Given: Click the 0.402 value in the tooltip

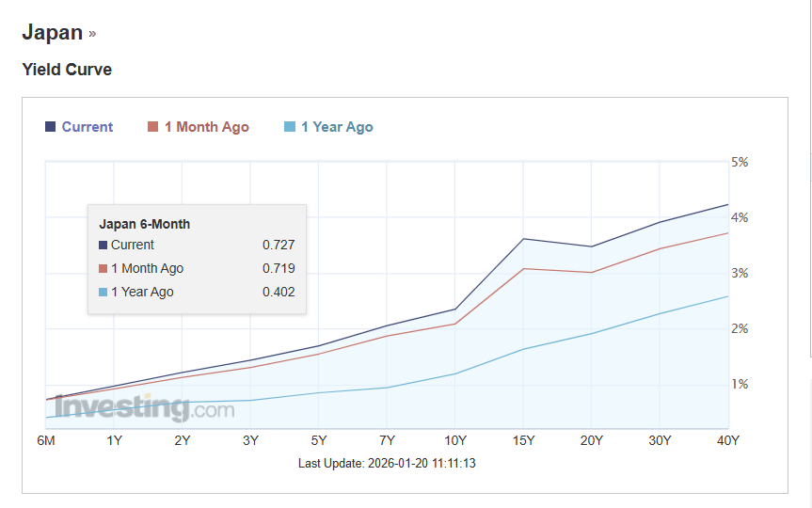Looking at the screenshot, I should coord(279,292).
